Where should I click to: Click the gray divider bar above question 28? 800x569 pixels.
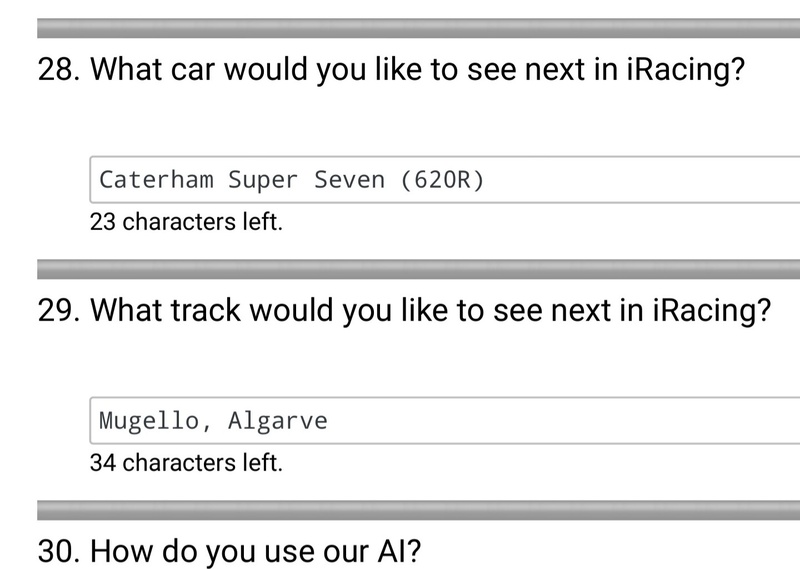coord(418,27)
